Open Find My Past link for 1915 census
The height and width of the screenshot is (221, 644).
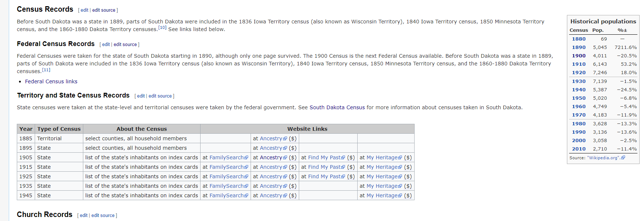click(x=324, y=167)
